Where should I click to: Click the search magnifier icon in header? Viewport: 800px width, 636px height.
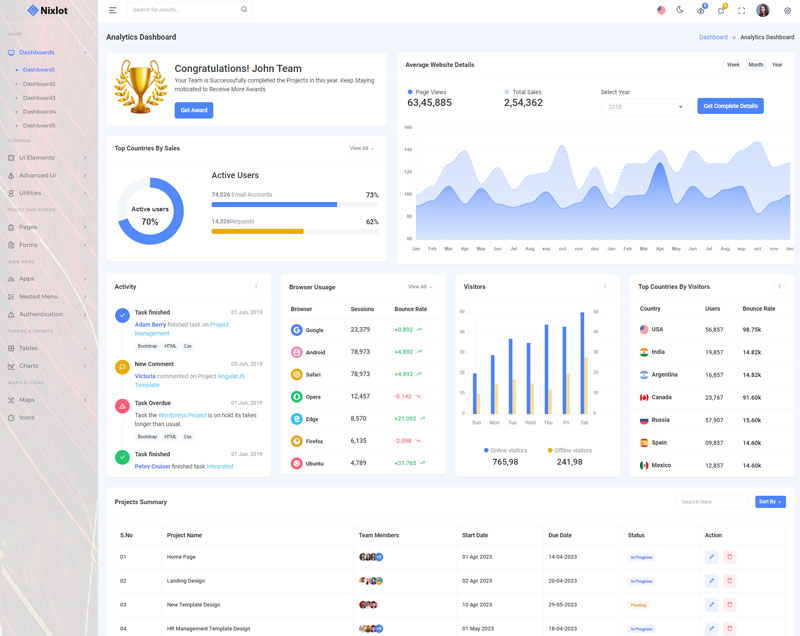pos(244,10)
